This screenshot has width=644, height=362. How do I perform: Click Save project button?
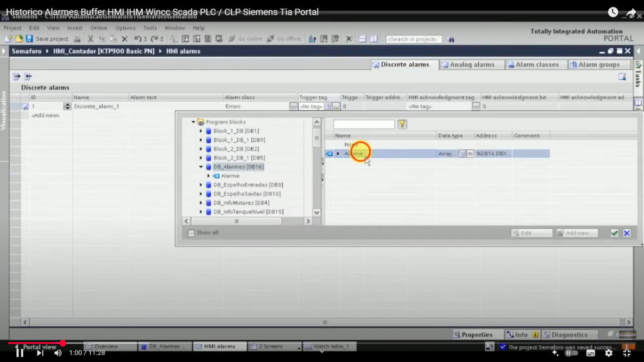pos(47,38)
